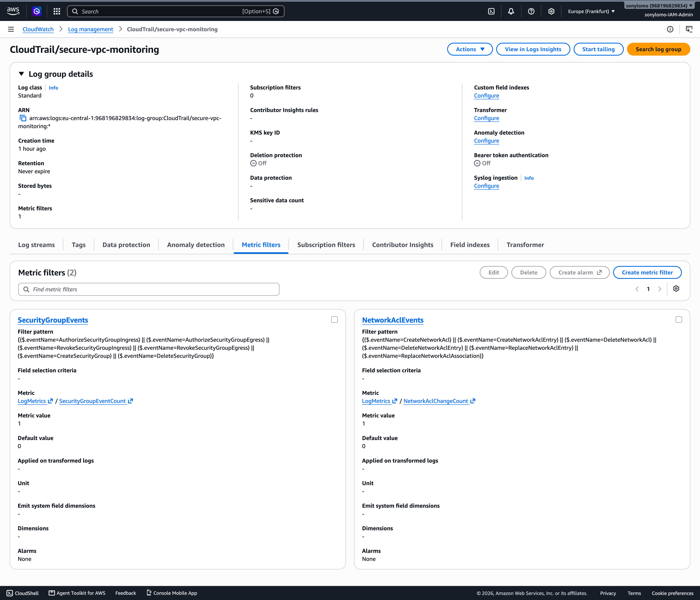This screenshot has width=700, height=600.
Task: Open the settings gear in top bar
Action: click(551, 11)
